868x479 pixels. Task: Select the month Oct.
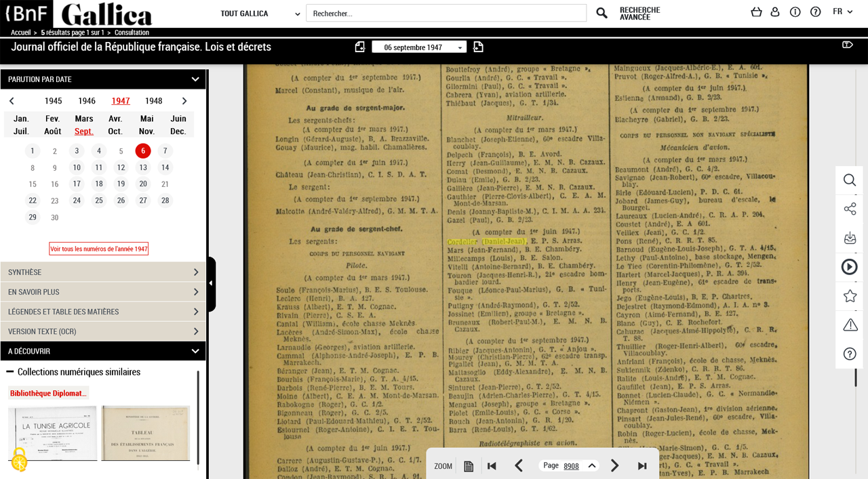[x=115, y=131]
